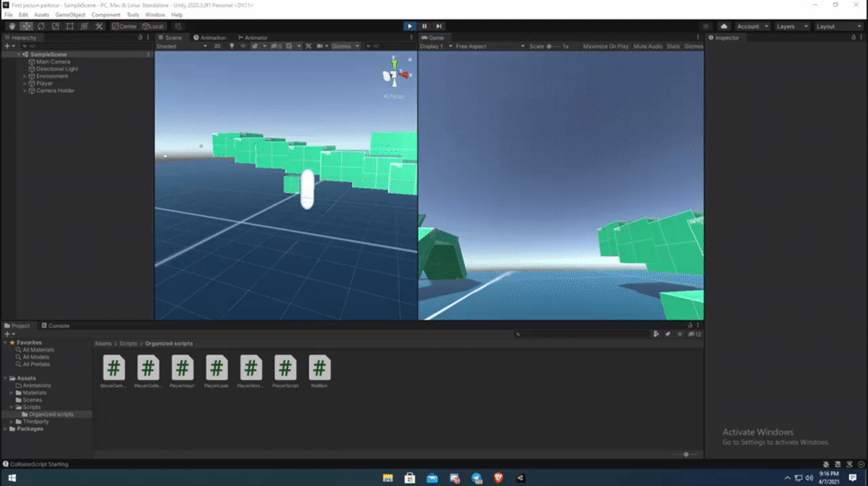The height and width of the screenshot is (486, 868).
Task: Select All Prefabs favorite search
Action: coord(36,364)
